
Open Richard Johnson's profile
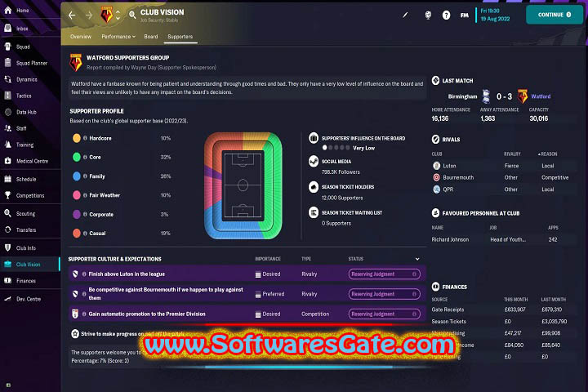tap(450, 239)
